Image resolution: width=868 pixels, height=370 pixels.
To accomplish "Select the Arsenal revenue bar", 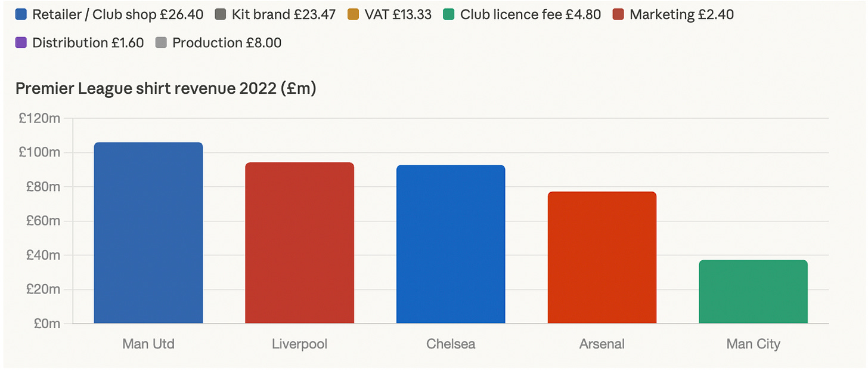I will click(602, 257).
